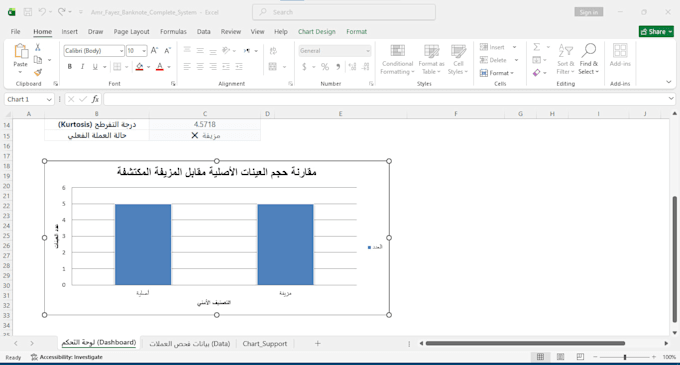Redo the last action

[x=62, y=12]
